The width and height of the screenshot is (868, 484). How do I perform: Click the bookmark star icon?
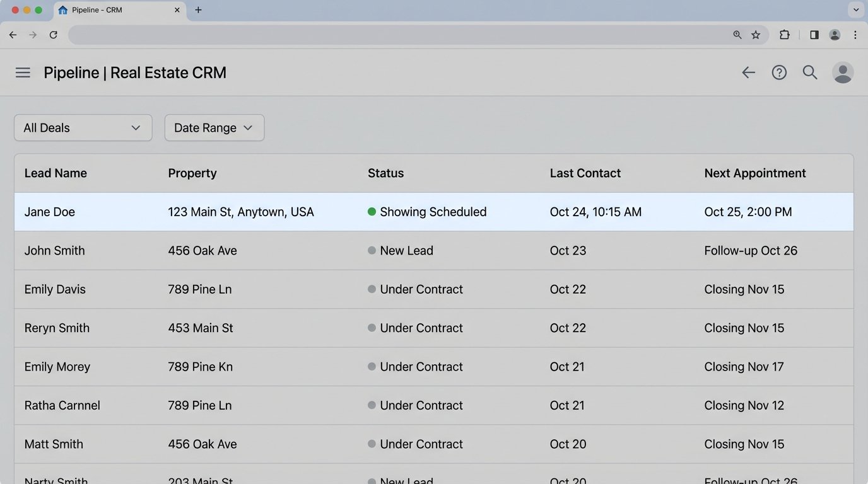tap(756, 35)
